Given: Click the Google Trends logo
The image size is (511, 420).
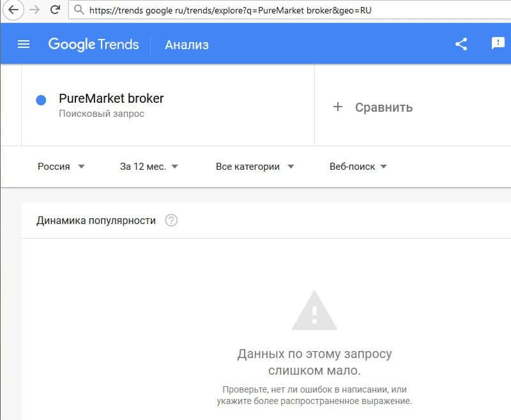Looking at the screenshot, I should [93, 44].
